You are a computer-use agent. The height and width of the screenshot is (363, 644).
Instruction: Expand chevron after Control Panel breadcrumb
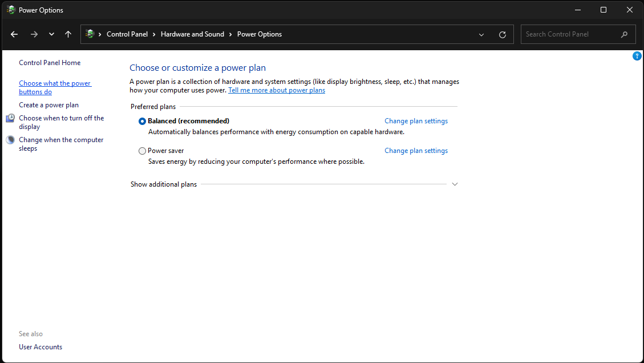pyautogui.click(x=154, y=35)
